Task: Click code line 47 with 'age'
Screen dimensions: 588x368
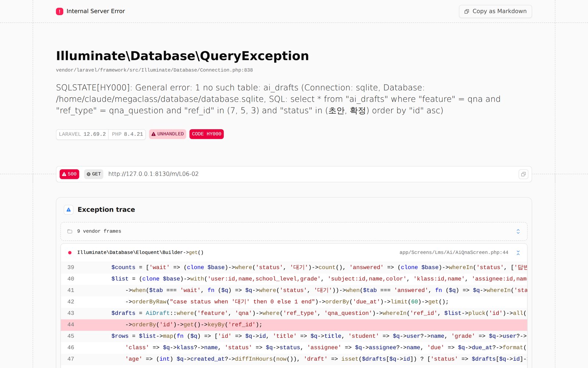Action: coord(294,359)
